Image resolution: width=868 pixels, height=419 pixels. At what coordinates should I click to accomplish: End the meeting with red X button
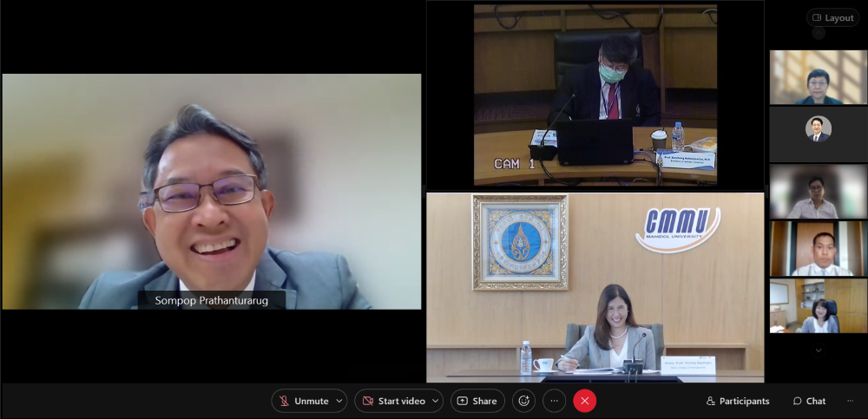pos(585,401)
